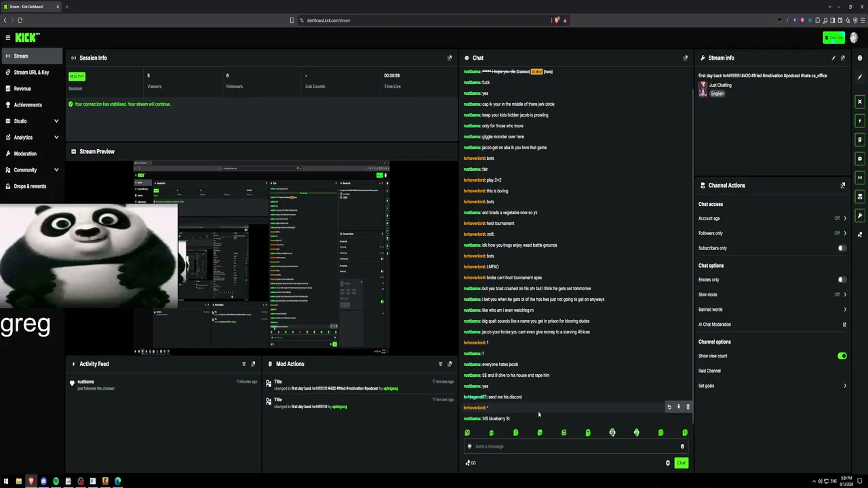Toggle Show view count switch

(x=842, y=356)
